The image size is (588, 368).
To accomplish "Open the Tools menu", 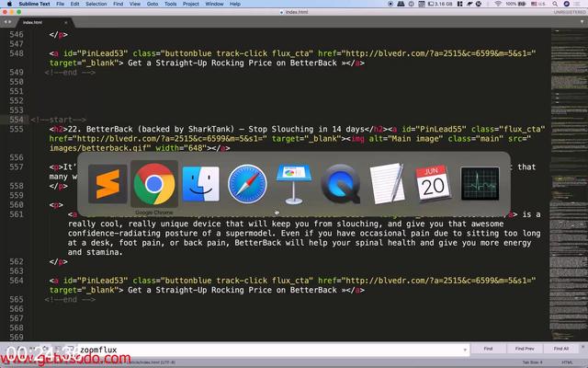I will [x=170, y=4].
